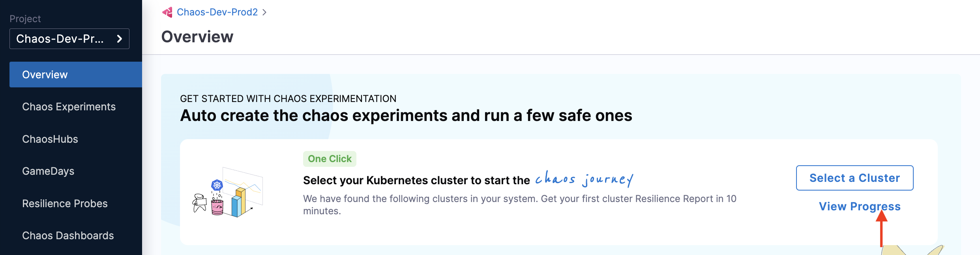The width and height of the screenshot is (980, 255).
Task: Open the Chaos-Dev-Pr... project dropdown
Action: (x=69, y=39)
